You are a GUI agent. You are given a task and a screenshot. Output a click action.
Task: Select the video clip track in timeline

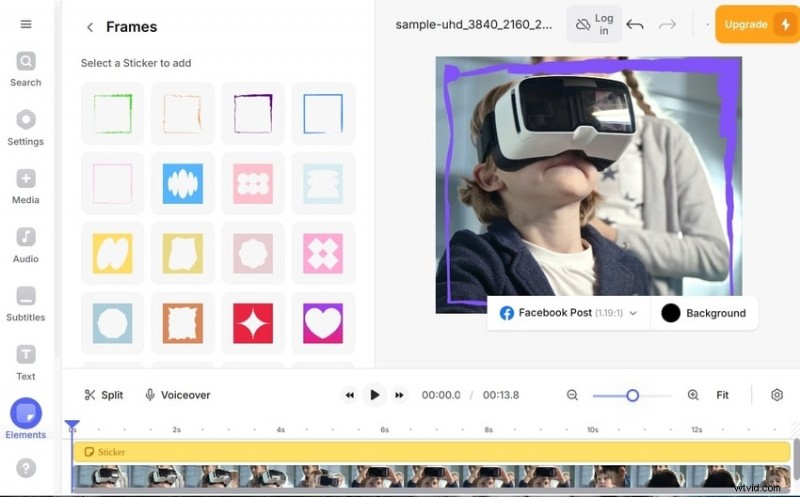tap(432, 478)
